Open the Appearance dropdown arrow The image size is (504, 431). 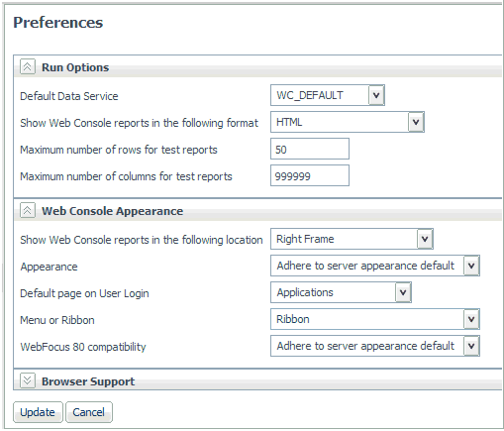pos(471,266)
